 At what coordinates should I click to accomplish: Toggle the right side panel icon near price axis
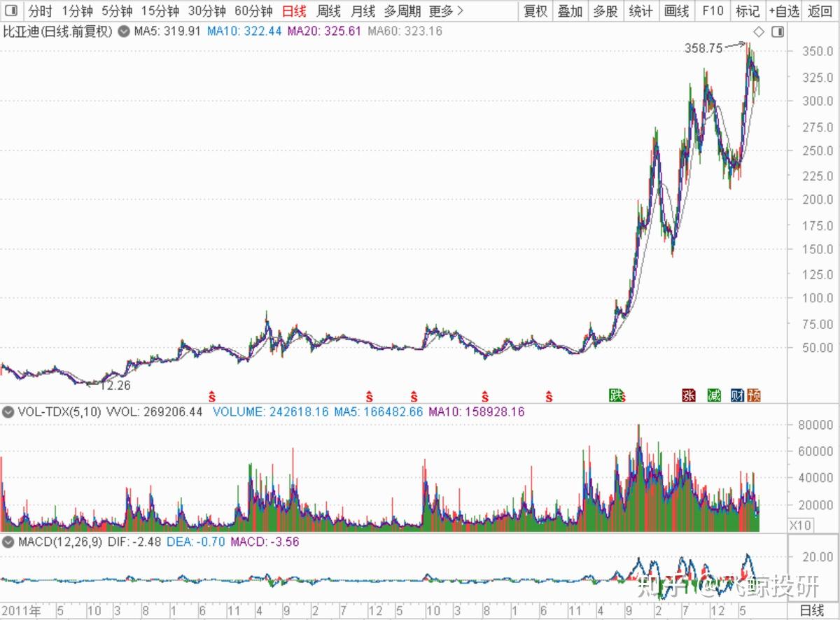(777, 31)
